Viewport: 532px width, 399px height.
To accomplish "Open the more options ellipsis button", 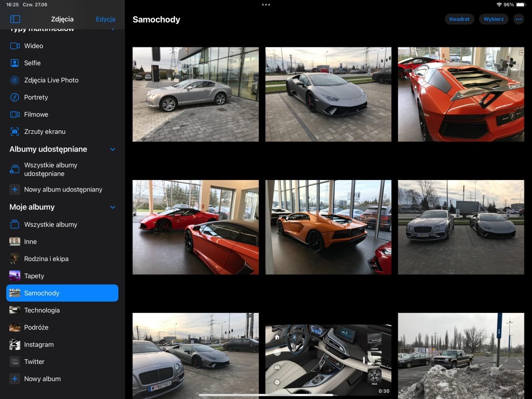I will coord(519,19).
